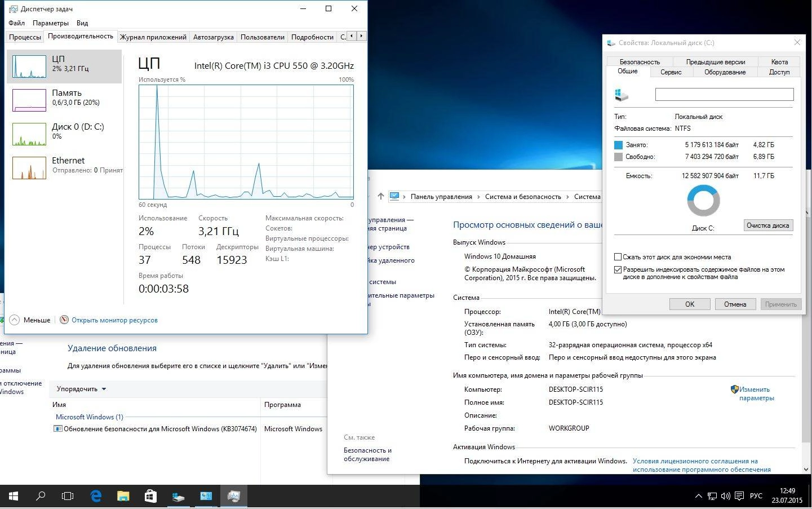Expand the chevron after Панель управления breadcrumb
Image resolution: width=812 pixels, height=509 pixels.
478,197
